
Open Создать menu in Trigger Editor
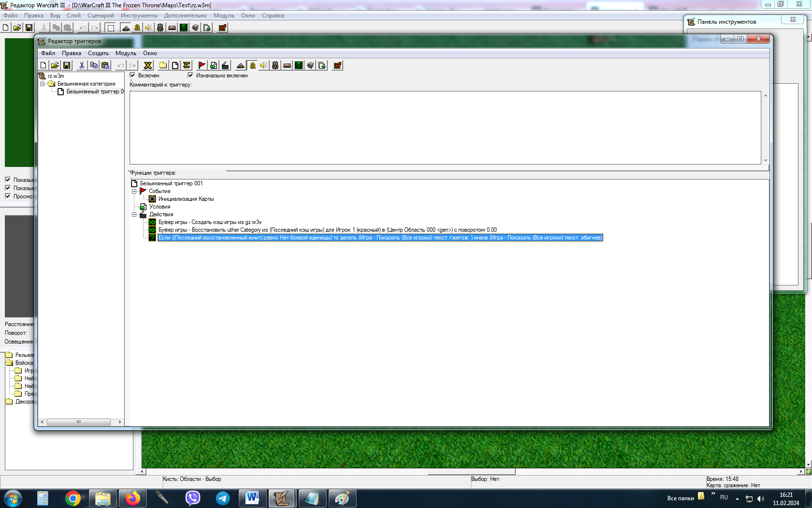tap(98, 53)
